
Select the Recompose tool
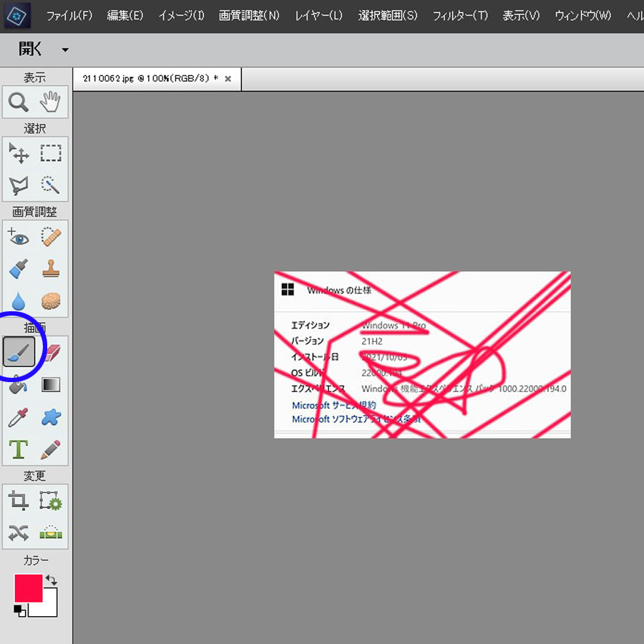pyautogui.click(x=51, y=501)
